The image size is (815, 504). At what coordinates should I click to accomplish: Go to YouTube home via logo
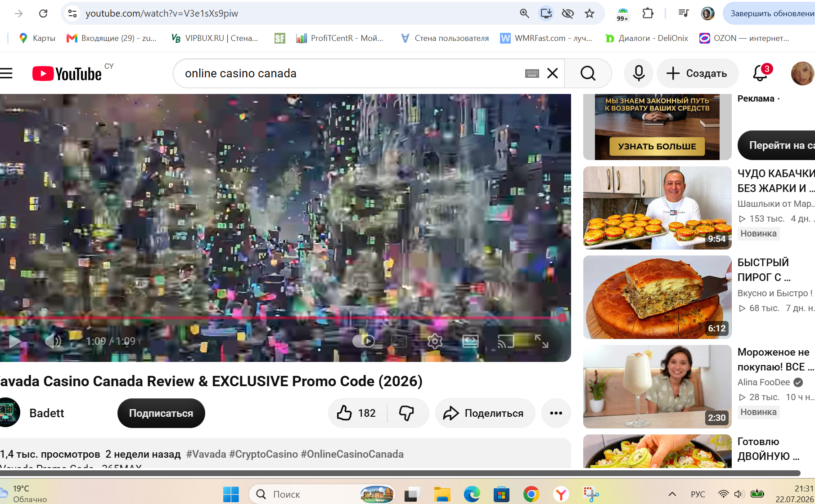(67, 74)
